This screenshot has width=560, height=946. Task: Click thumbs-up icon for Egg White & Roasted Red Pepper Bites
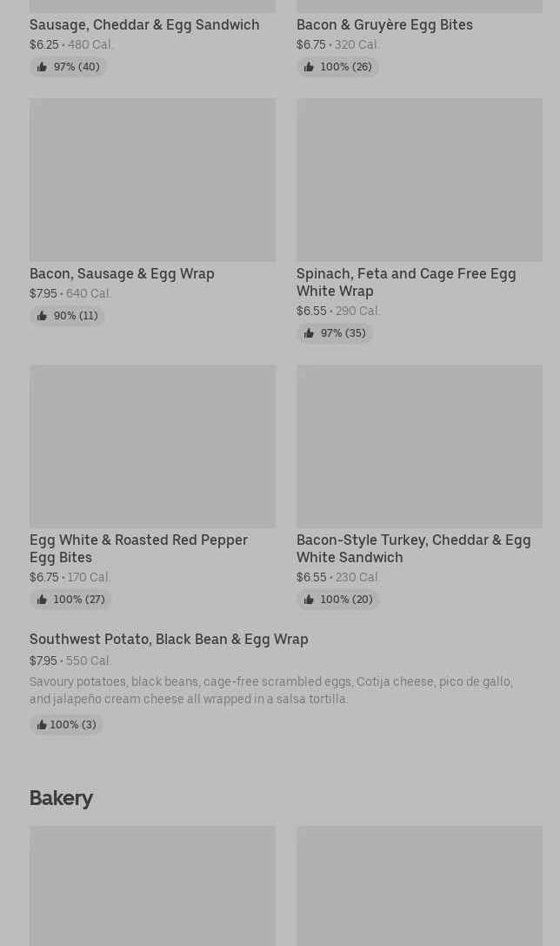(x=42, y=600)
